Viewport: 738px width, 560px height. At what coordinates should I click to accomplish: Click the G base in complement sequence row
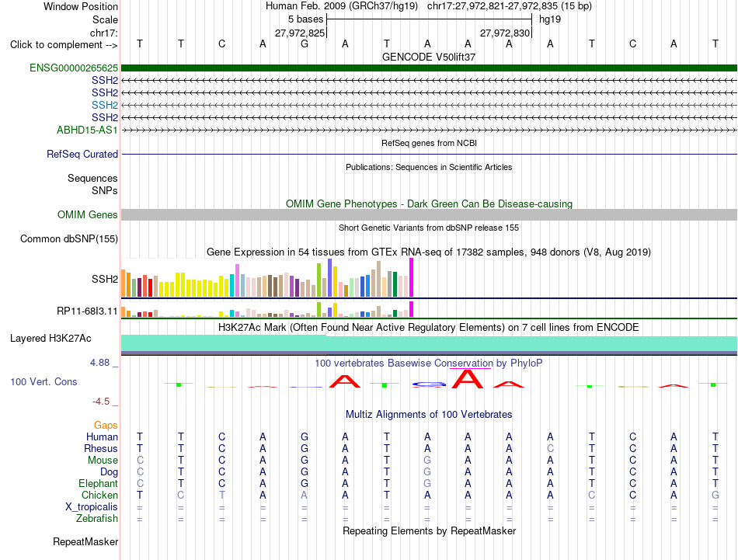pyautogui.click(x=304, y=43)
